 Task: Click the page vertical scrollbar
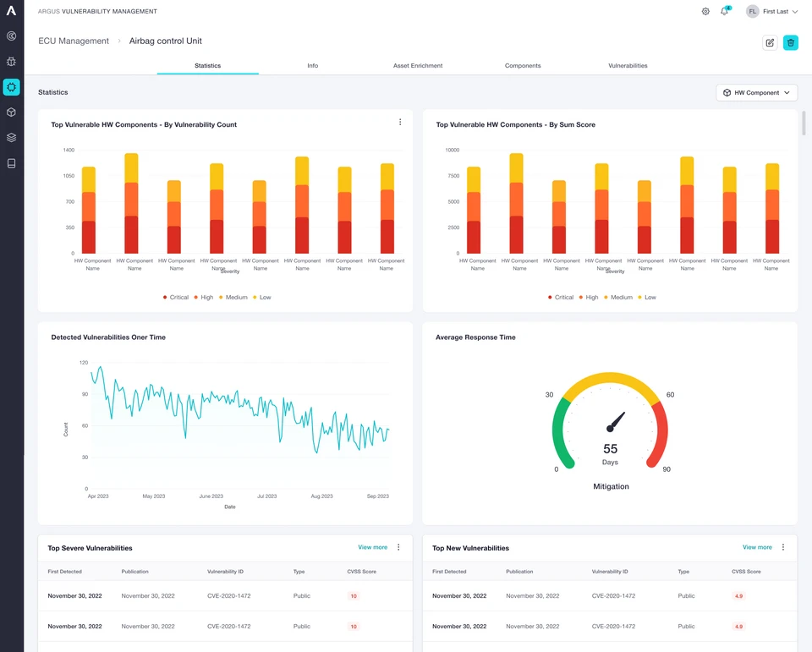pos(804,123)
